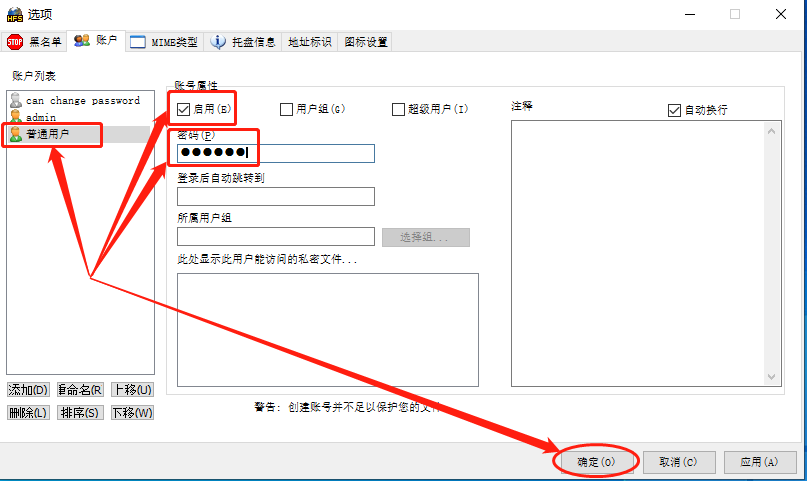Select 'can change password' account
The image size is (807, 481).
click(80, 100)
